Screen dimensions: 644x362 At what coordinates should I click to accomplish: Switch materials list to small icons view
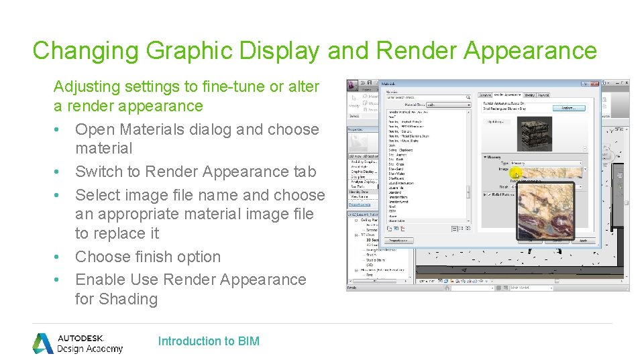pos(462,228)
